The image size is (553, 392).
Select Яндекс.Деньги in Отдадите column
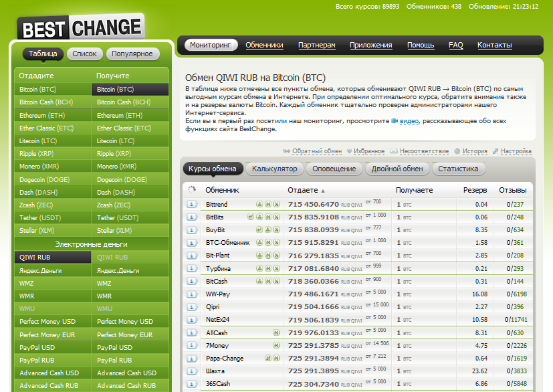pos(53,271)
